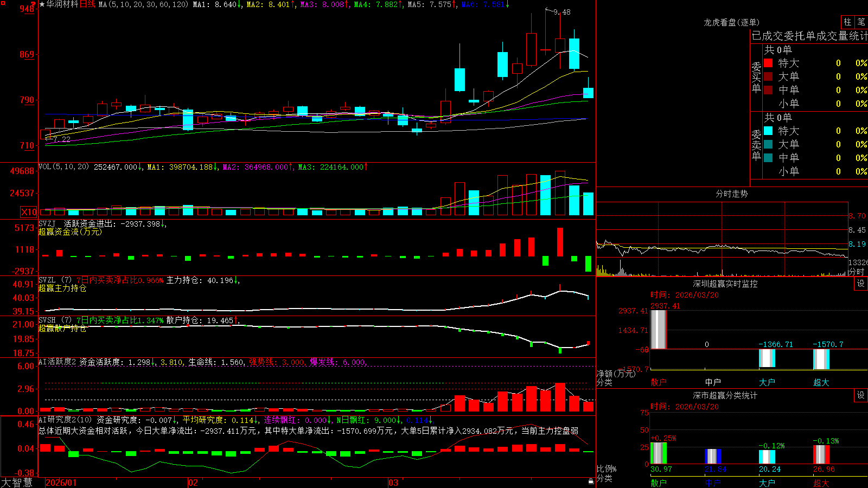Click the 大户 bar showing -1366.71
The height and width of the screenshot is (488, 868).
click(767, 358)
